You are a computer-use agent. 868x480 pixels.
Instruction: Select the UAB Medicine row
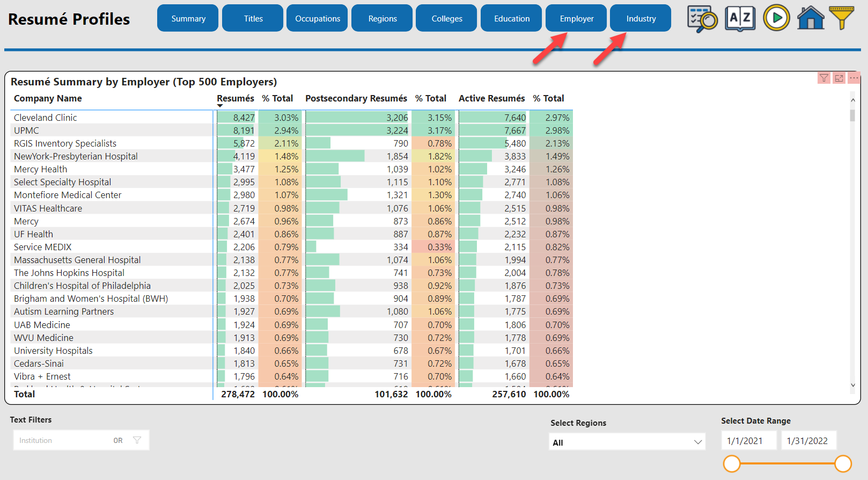[292, 325]
